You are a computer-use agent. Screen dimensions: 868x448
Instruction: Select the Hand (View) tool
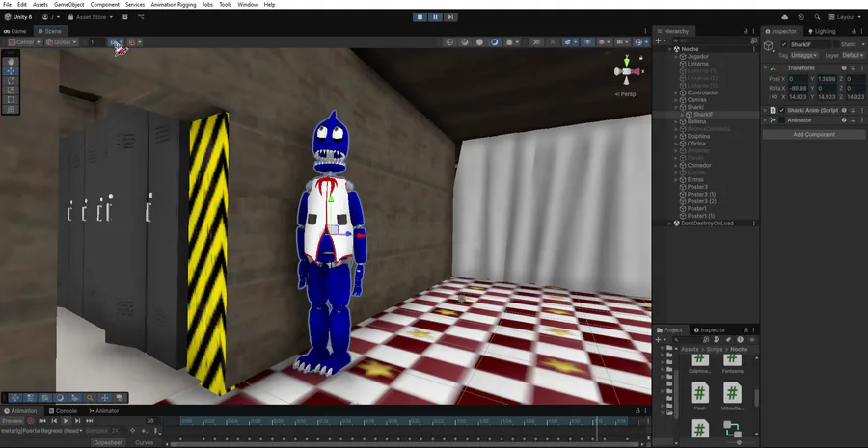(x=11, y=62)
